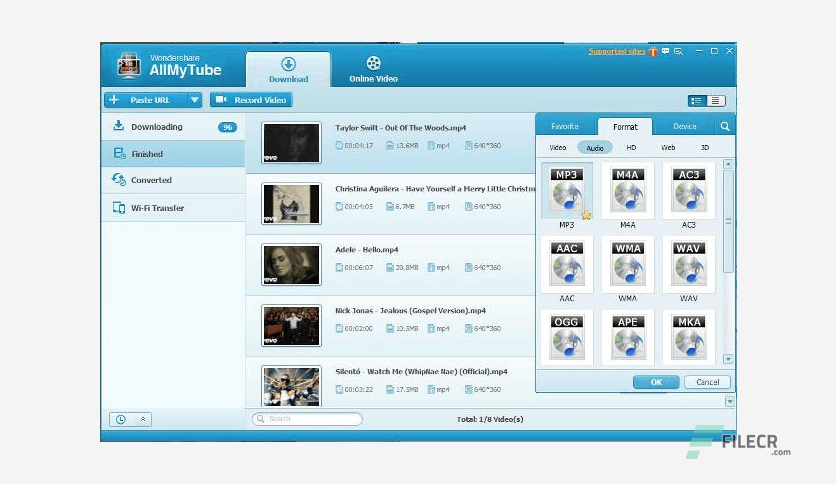The image size is (836, 484).
Task: Open the Online Video tab
Action: click(373, 69)
